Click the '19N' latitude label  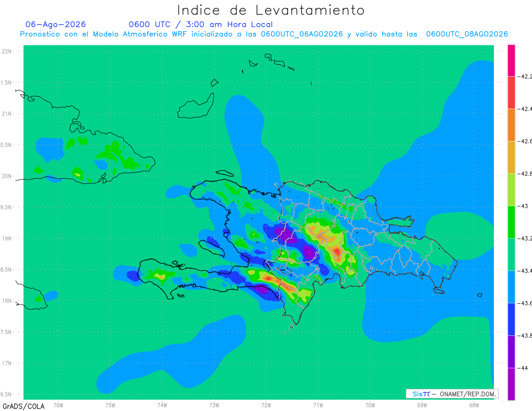(7, 239)
